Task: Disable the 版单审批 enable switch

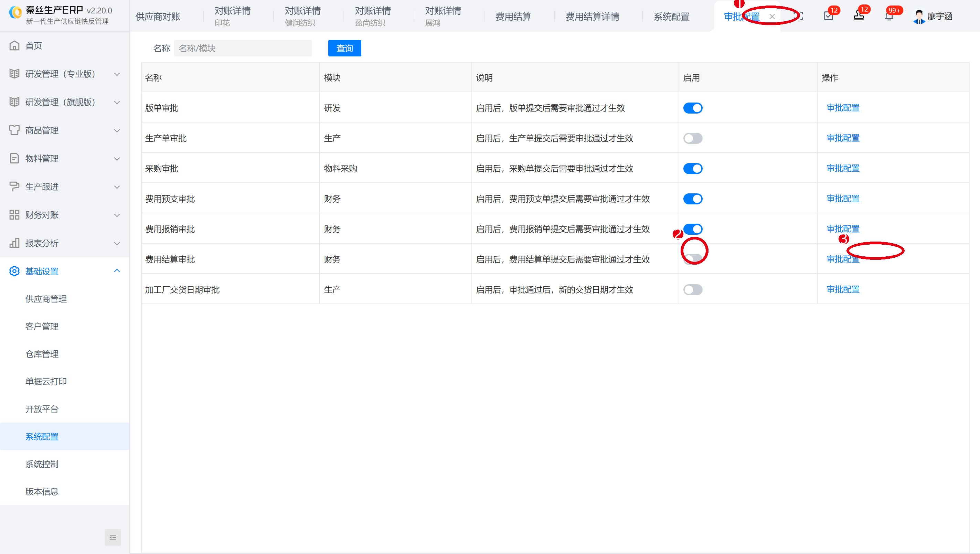Action: (x=693, y=108)
